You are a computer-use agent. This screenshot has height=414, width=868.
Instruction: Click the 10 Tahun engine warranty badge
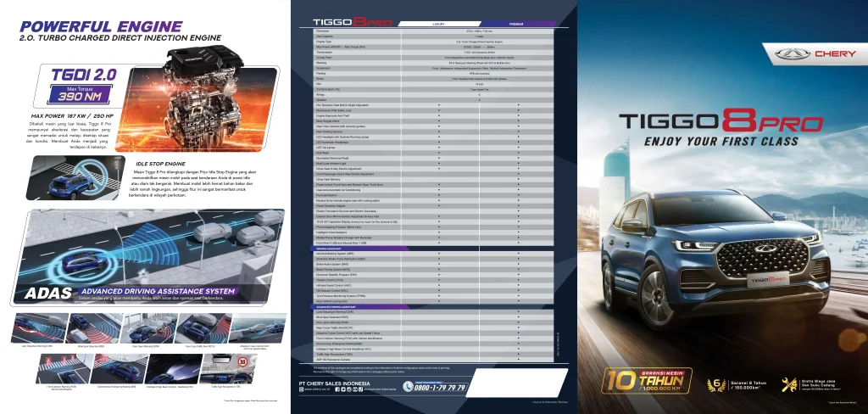point(647,381)
